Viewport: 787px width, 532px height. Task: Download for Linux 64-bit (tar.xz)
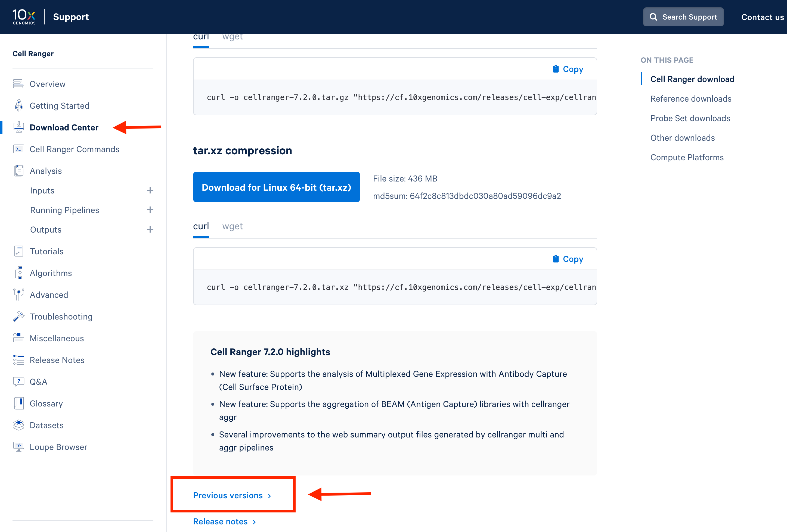pyautogui.click(x=276, y=187)
